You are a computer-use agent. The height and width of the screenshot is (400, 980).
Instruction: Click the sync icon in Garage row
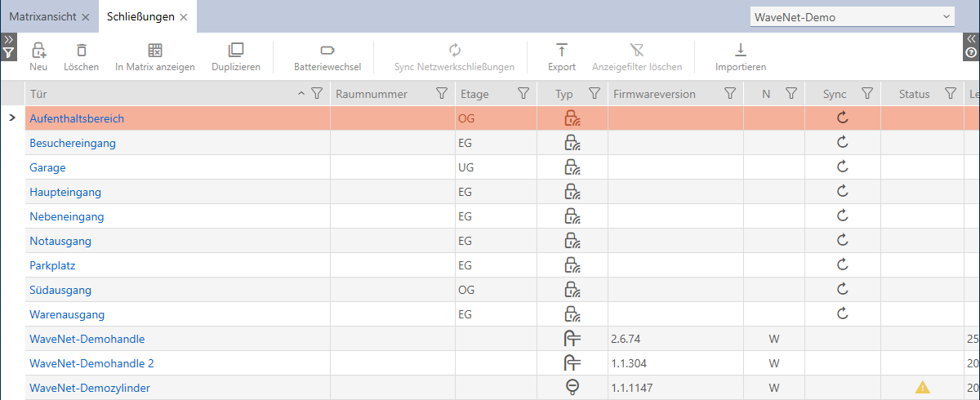click(843, 167)
